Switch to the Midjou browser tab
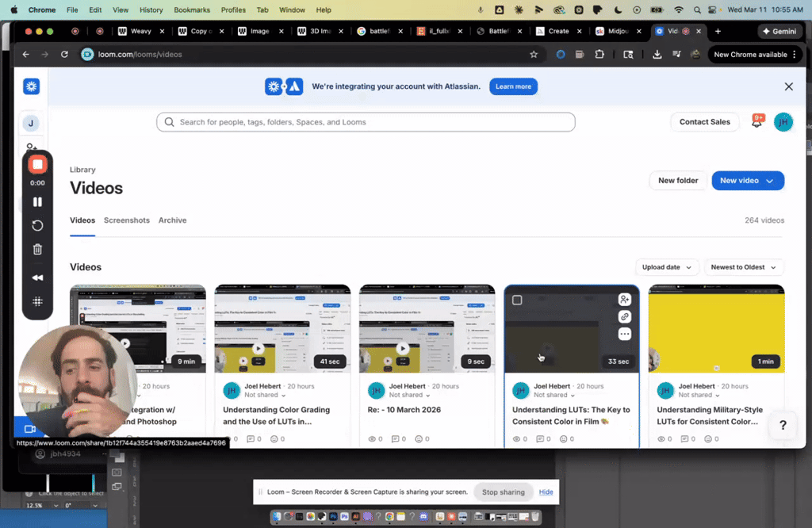The width and height of the screenshot is (812, 528). point(617,31)
